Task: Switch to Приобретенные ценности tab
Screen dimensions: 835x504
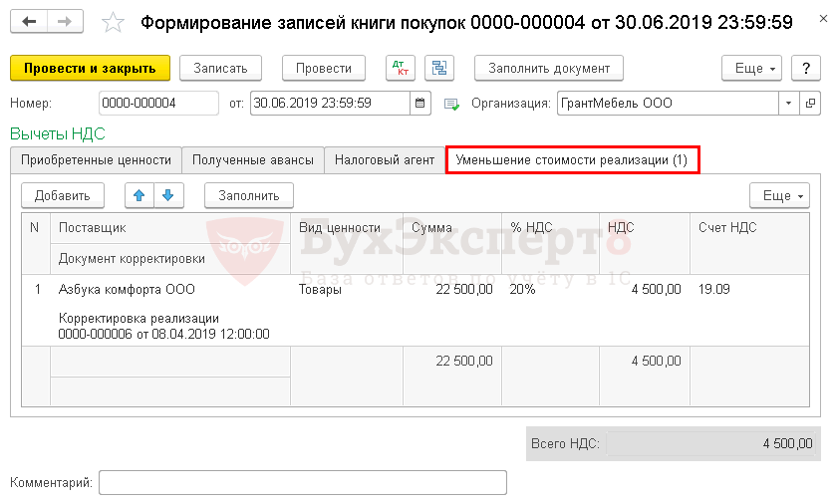Action: [96, 160]
